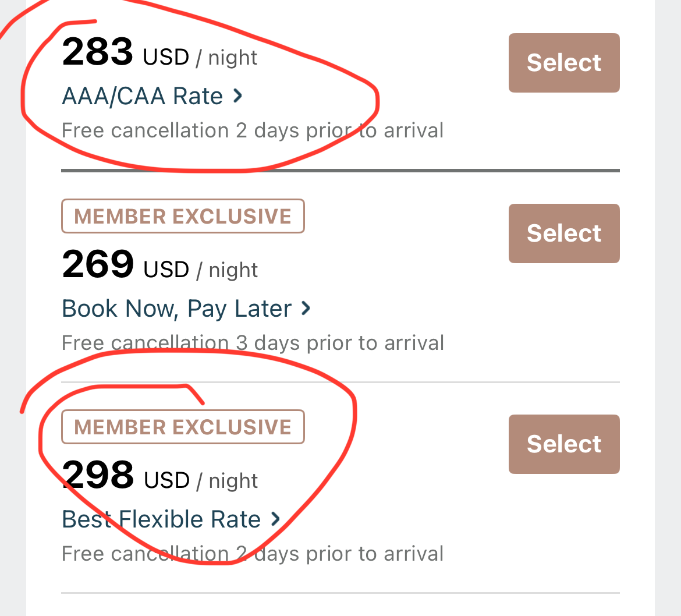Screen dimensions: 681x616
Task: Click the 269 price figure
Action: 98,265
